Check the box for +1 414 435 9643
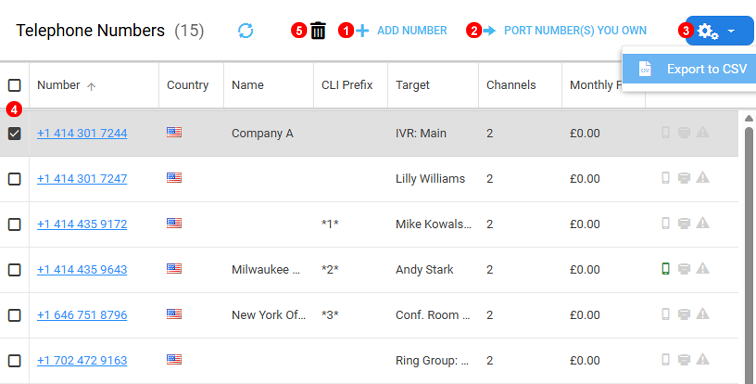 click(14, 270)
